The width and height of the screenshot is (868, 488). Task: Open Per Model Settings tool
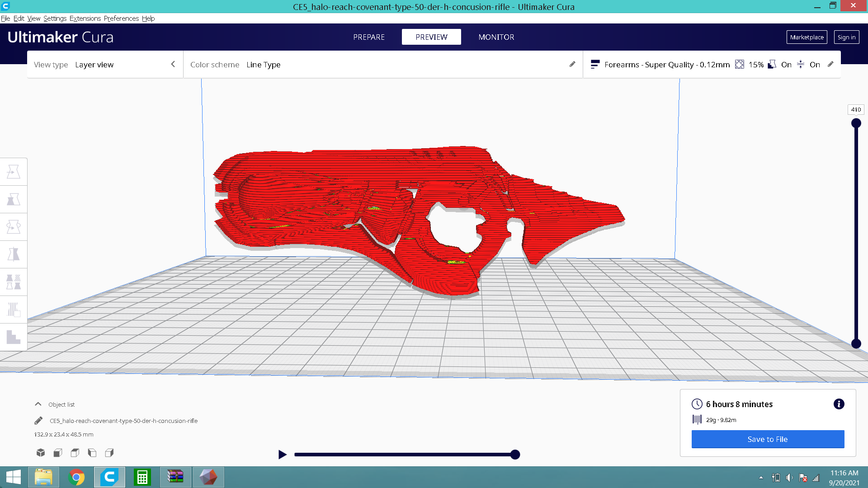tap(14, 282)
